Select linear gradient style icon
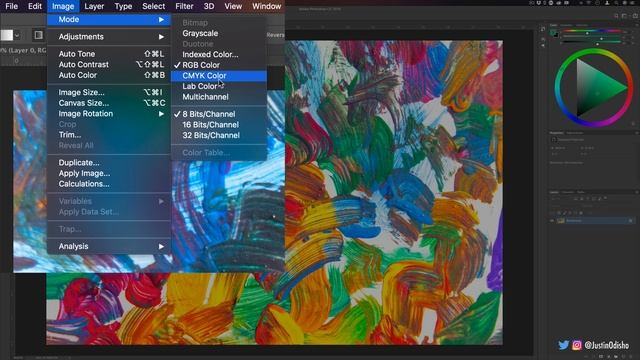The height and width of the screenshot is (360, 640). pyautogui.click(x=38, y=35)
